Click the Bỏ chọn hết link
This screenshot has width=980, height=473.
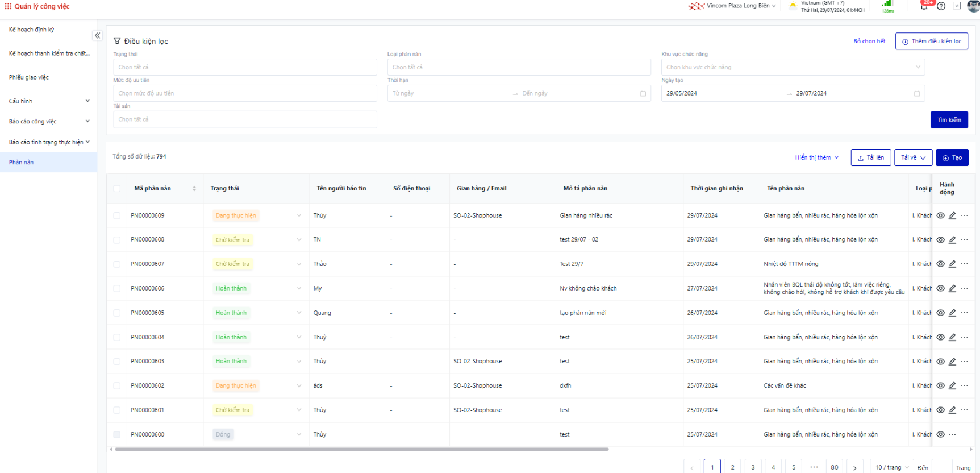[x=869, y=41]
